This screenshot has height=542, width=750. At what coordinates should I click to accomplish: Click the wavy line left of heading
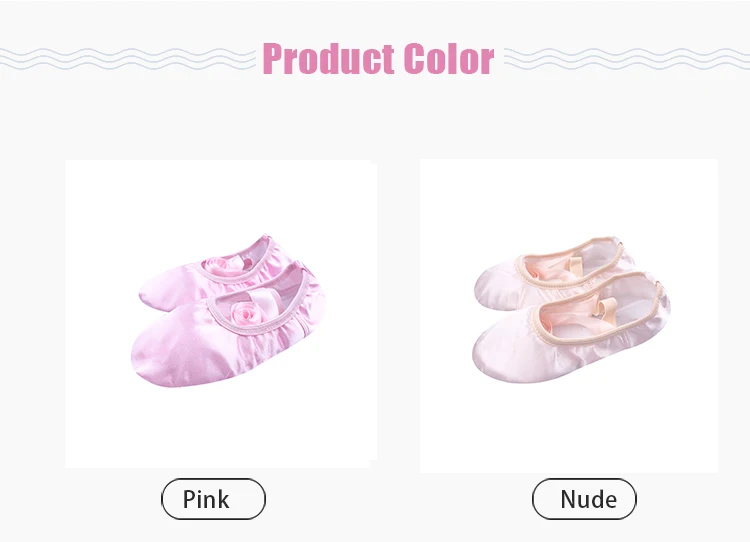click(x=127, y=59)
